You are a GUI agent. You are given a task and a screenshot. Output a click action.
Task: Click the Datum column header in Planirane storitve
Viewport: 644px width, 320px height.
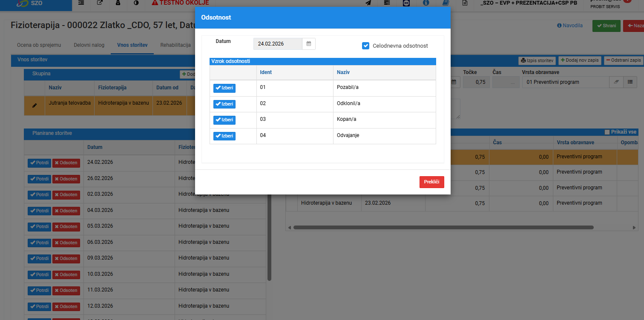[x=95, y=147]
